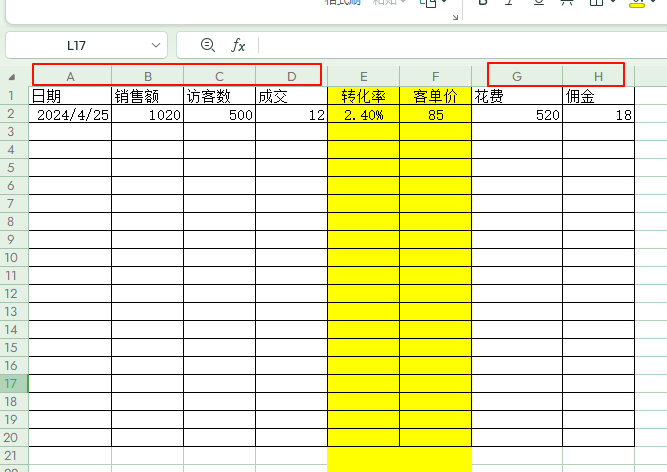Click the 转化率 header cell
667x472 pixels.
coord(364,96)
